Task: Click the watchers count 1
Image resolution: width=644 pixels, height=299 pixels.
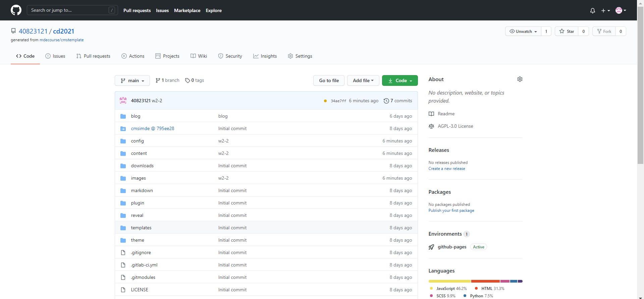Action: [546, 31]
